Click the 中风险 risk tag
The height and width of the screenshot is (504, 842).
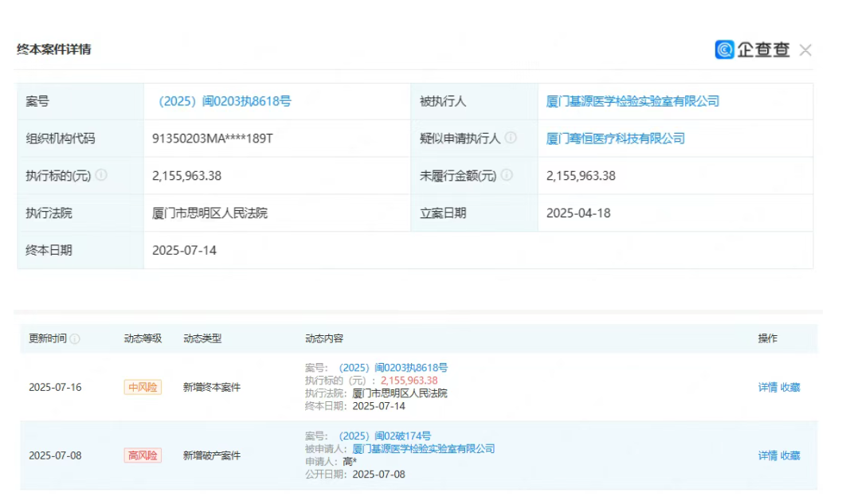point(143,388)
